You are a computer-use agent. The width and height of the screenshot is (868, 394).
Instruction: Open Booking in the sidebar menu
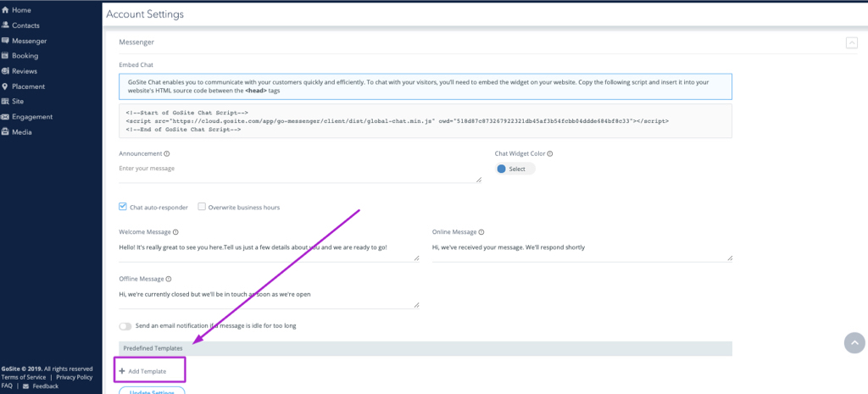(25, 56)
